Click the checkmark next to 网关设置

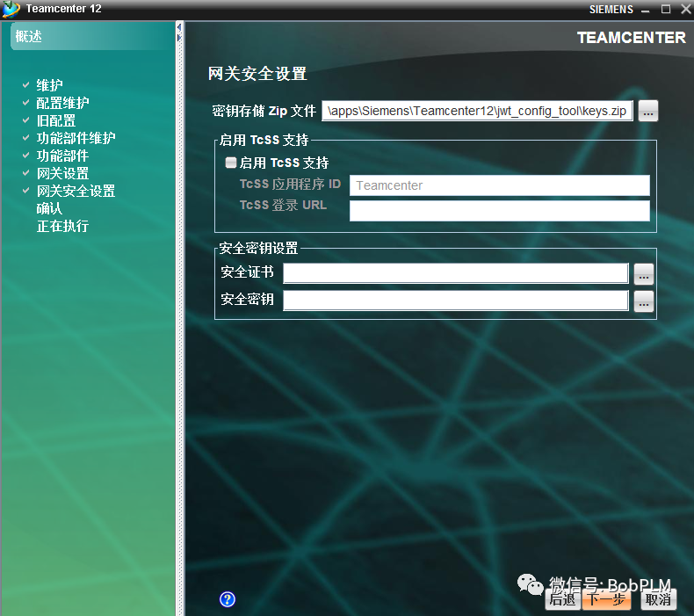(x=26, y=173)
